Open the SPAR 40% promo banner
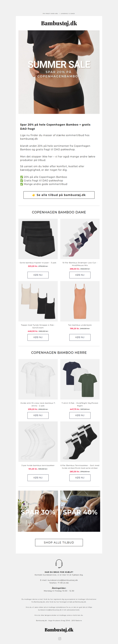 [80, 511]
